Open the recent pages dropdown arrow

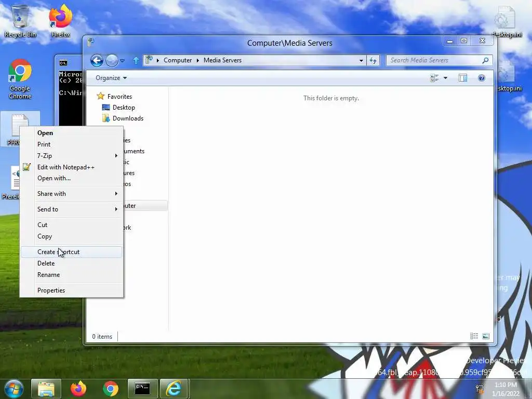coord(123,61)
